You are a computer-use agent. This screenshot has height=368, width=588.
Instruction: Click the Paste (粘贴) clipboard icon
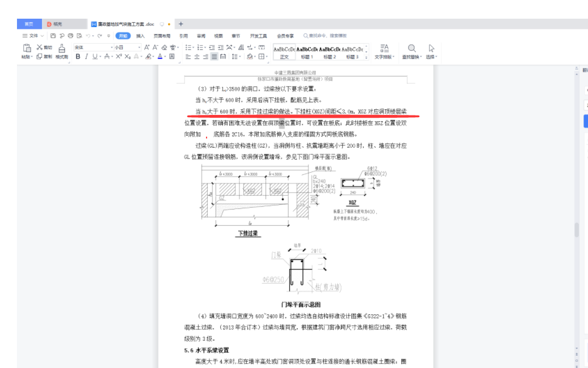click(x=27, y=48)
